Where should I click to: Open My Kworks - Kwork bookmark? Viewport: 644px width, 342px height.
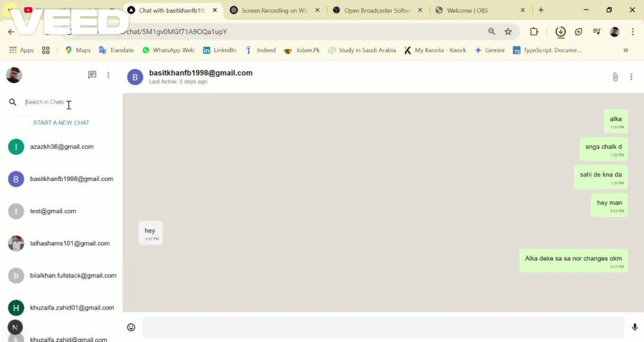click(x=435, y=50)
